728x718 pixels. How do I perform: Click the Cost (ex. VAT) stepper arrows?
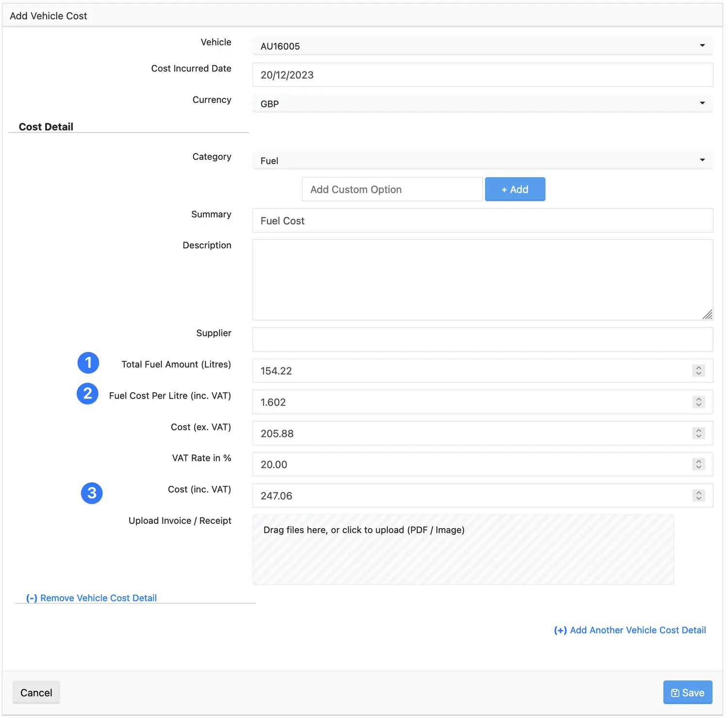coord(698,434)
